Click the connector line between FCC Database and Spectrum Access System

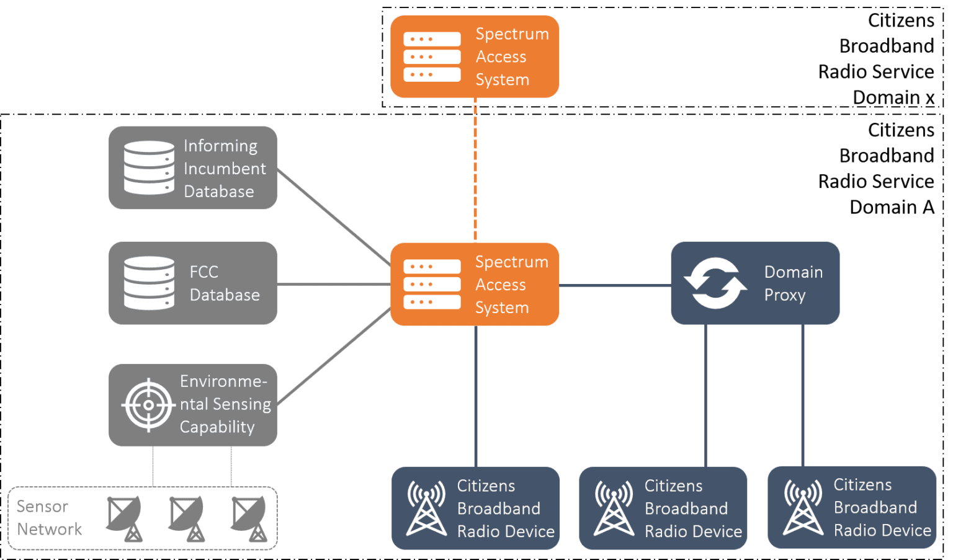[x=334, y=284]
